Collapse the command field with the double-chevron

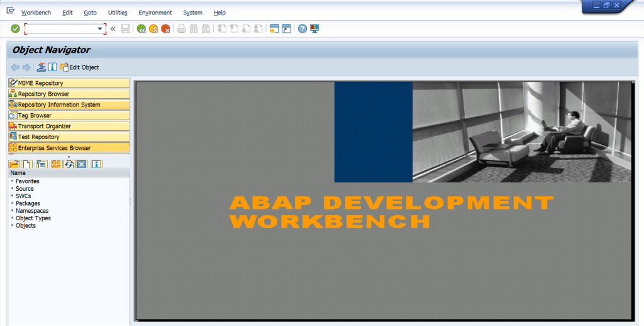(x=113, y=29)
